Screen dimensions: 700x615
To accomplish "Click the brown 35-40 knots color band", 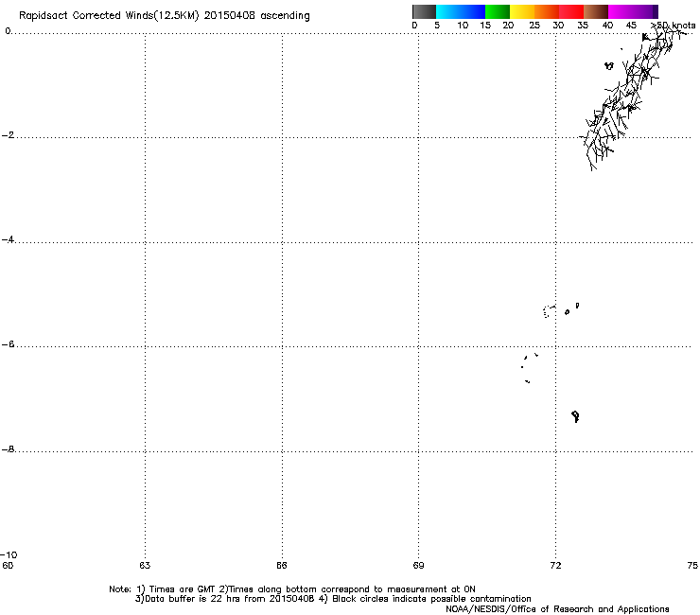I will click(x=596, y=11).
